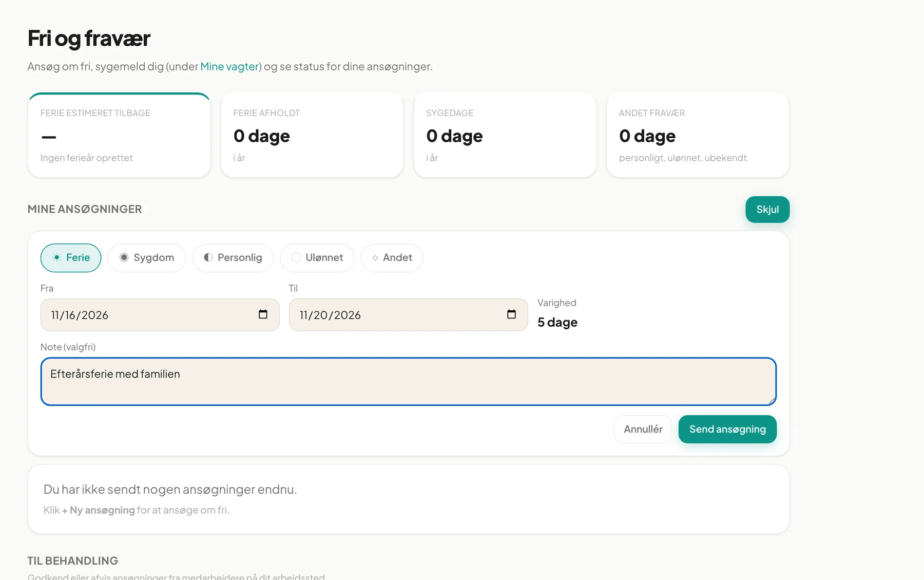The width and height of the screenshot is (924, 580).
Task: Select the Sygdom absence type
Action: click(147, 258)
